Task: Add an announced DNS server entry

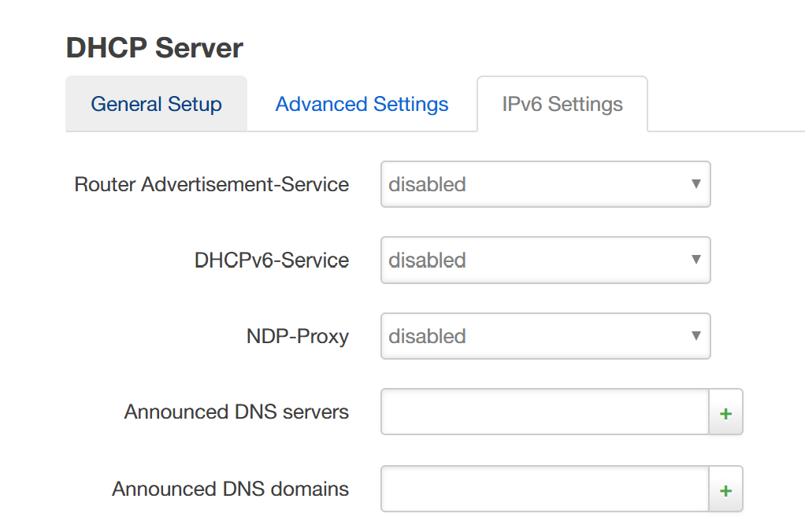Action: point(725,412)
